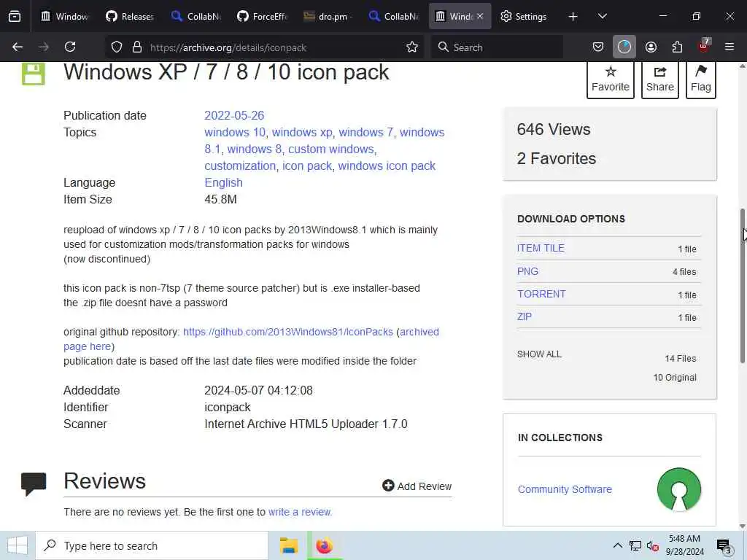Switch to first Windows tab
Viewport: 747px width, 560px height.
point(65,16)
